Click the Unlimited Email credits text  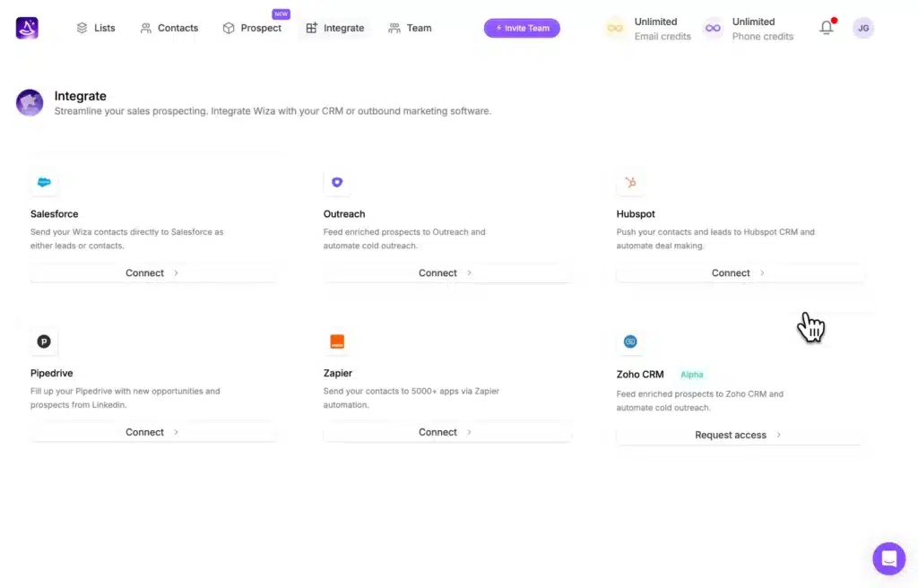coord(663,29)
